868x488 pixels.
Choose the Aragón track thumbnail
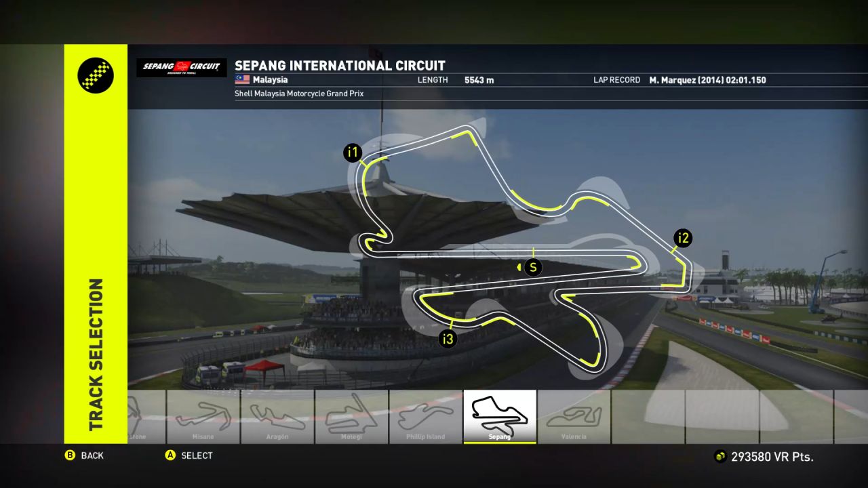click(x=277, y=416)
